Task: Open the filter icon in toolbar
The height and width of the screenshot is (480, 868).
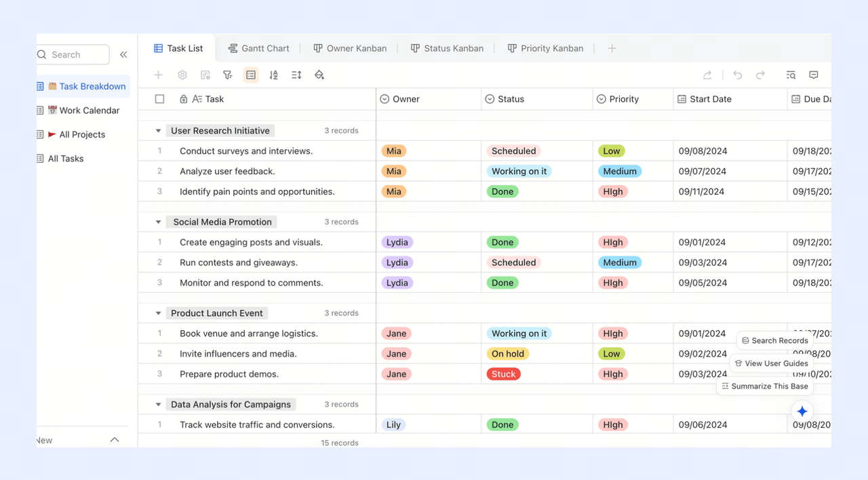Action: click(228, 75)
